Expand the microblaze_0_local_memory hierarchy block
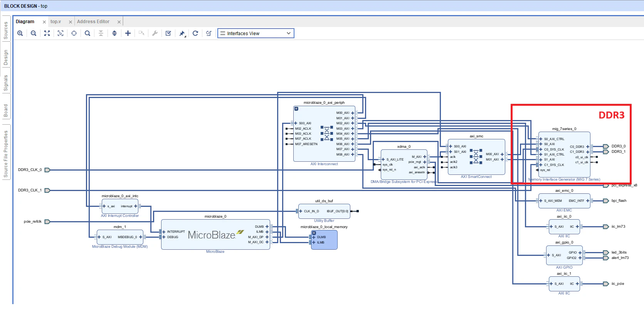The width and height of the screenshot is (644, 313). tap(314, 233)
